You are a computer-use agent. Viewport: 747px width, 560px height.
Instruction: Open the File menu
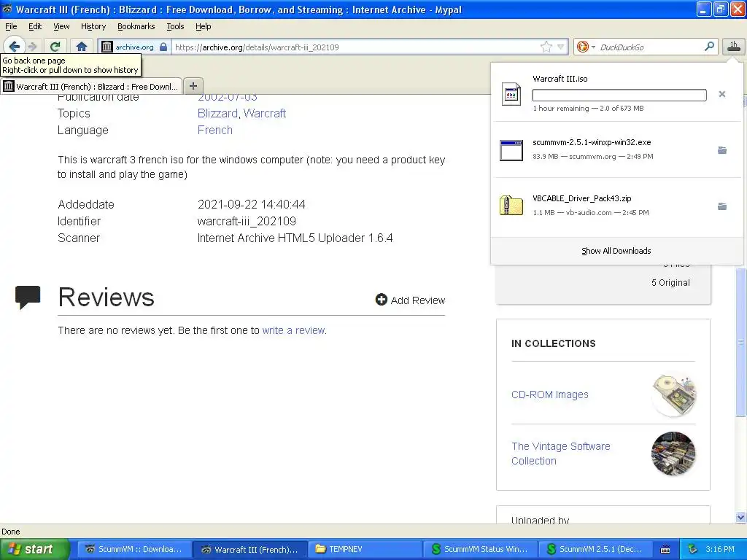[x=11, y=26]
